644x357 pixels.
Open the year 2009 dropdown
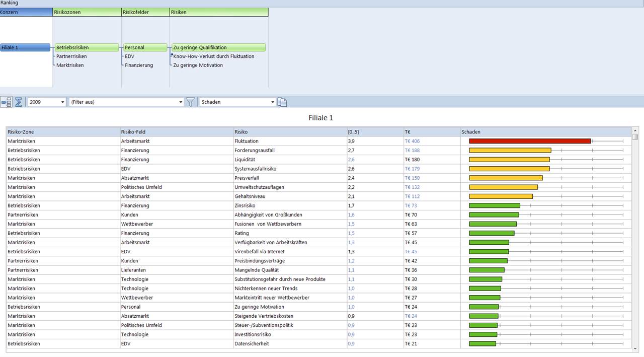(x=47, y=102)
